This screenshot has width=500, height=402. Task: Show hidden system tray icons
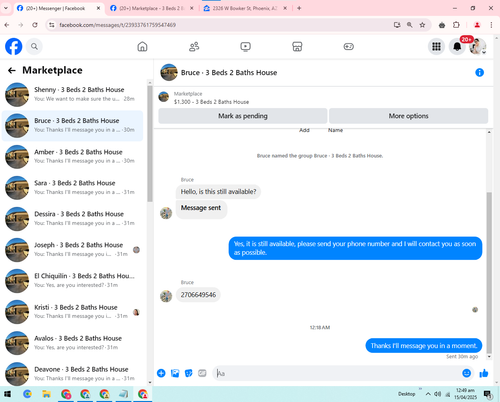tap(428, 394)
